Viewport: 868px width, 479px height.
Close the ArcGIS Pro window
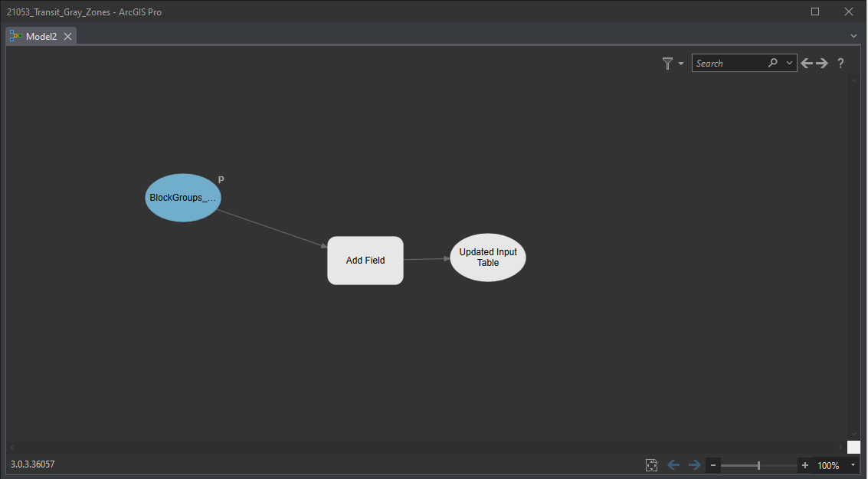tap(849, 11)
